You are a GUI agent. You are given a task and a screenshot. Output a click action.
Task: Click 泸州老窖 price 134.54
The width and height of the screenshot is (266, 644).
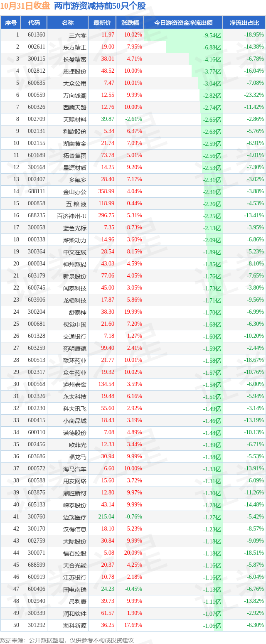coord(106,384)
